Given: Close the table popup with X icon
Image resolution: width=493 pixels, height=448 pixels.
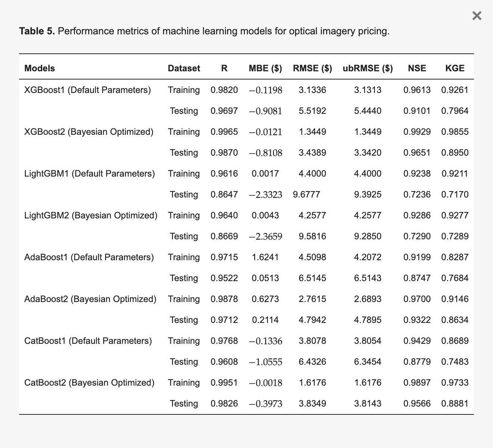Looking at the screenshot, I should pos(477,16).
